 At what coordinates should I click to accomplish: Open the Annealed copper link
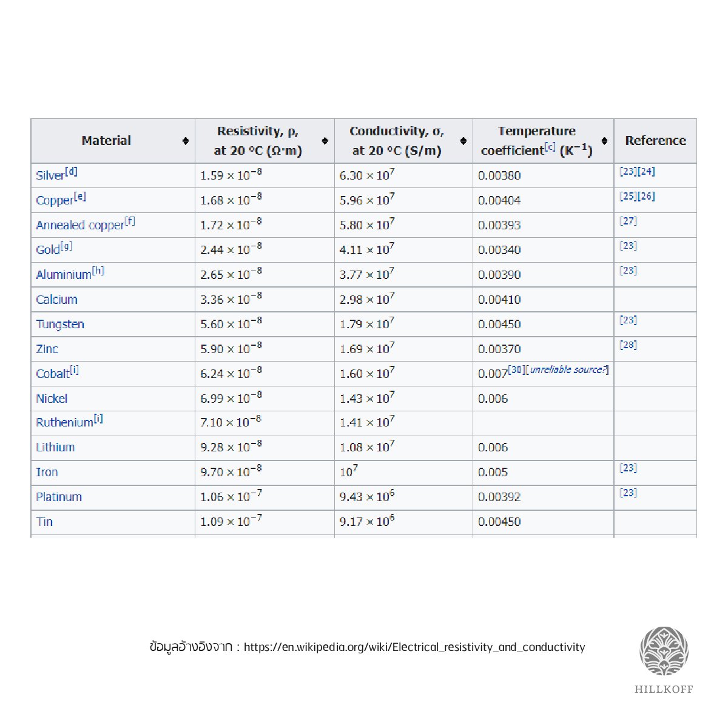point(79,225)
